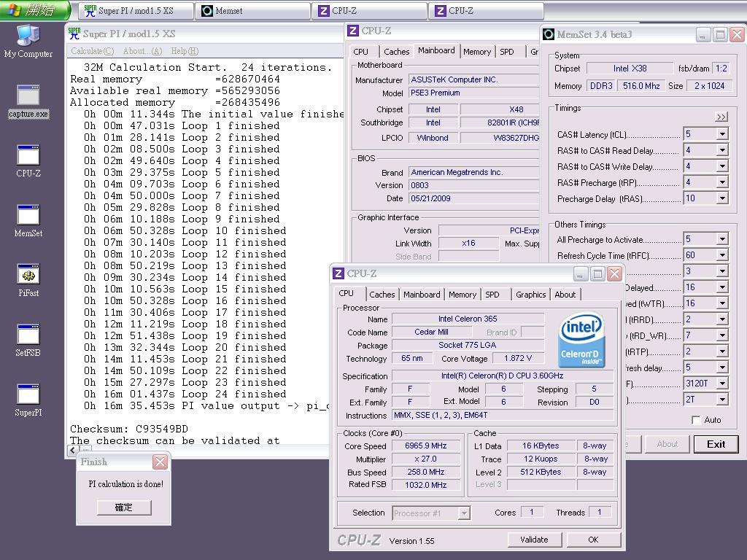Open CAS# Latency (tCL) dropdown
The image size is (747, 560).
[x=722, y=134]
